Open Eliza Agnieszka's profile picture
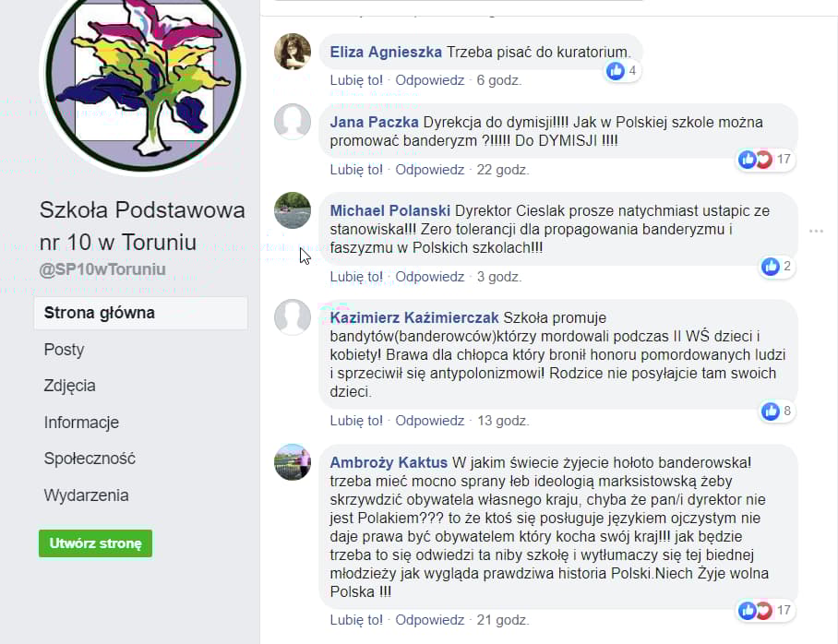The width and height of the screenshot is (838, 644). click(293, 52)
